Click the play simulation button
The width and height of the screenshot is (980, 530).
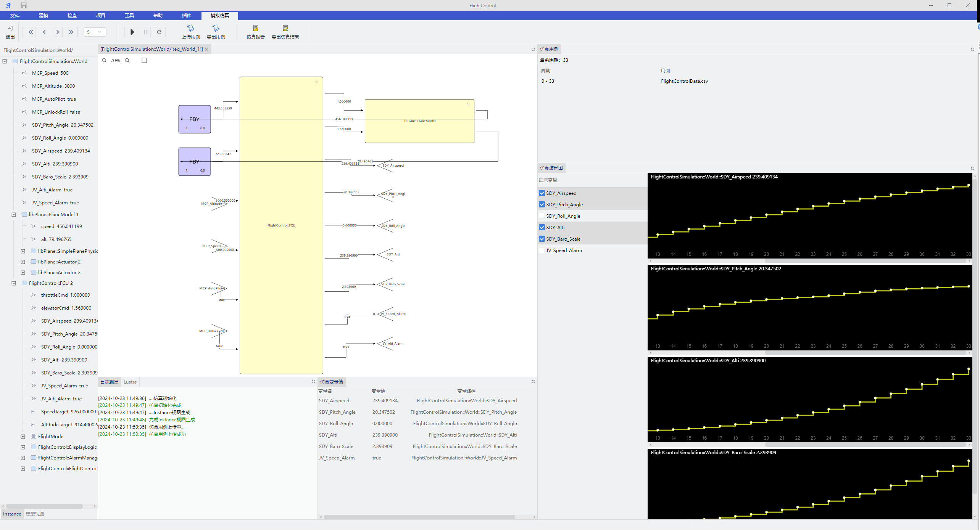[x=132, y=32]
